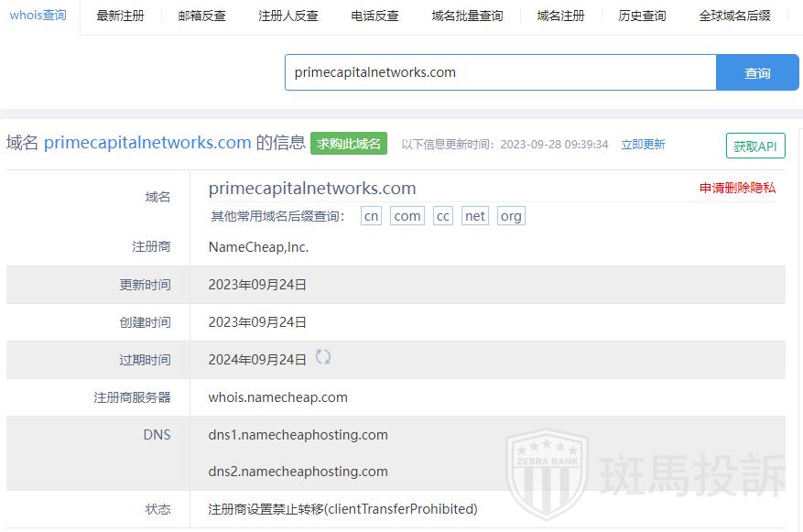Click the 立即更新 link
The height and width of the screenshot is (532, 803).
[643, 145]
